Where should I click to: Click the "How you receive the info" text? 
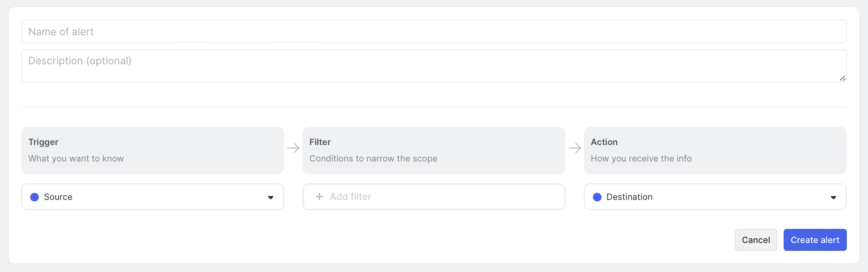coord(641,159)
